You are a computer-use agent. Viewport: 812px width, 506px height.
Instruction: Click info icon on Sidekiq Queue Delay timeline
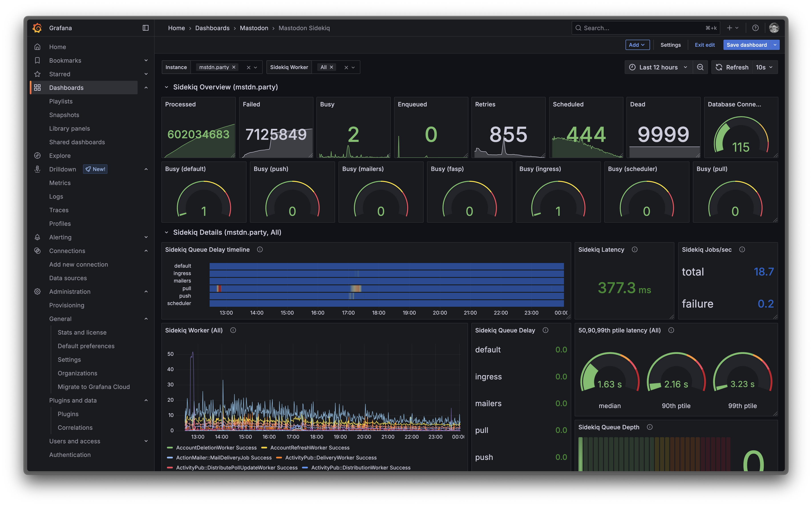(x=260, y=249)
